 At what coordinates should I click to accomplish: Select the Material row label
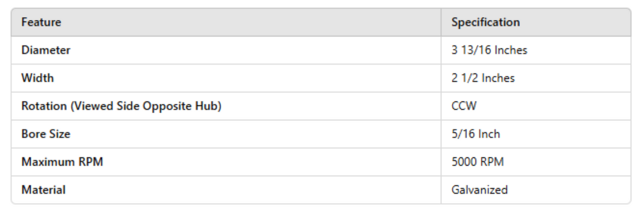[x=43, y=190]
